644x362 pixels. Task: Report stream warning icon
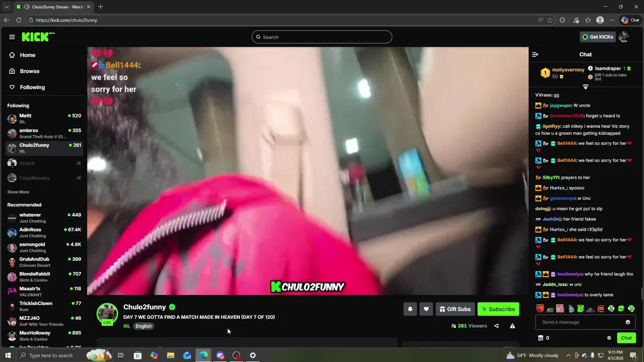tap(512, 326)
